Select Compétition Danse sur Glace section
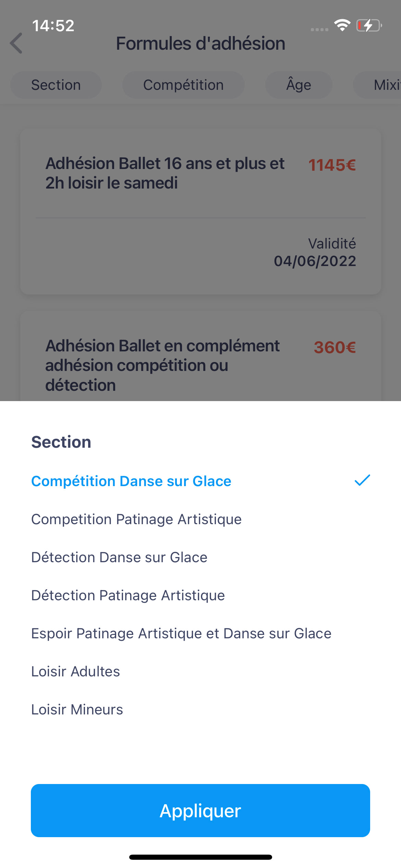Screen dimensions: 401x868 click(131, 481)
